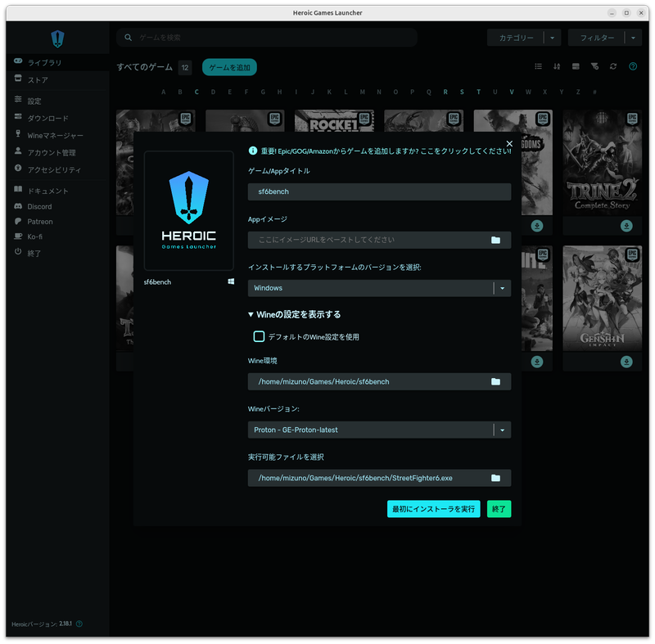The height and width of the screenshot is (644, 655).
Task: Click the Genshin Impact game cover
Action: point(602,299)
